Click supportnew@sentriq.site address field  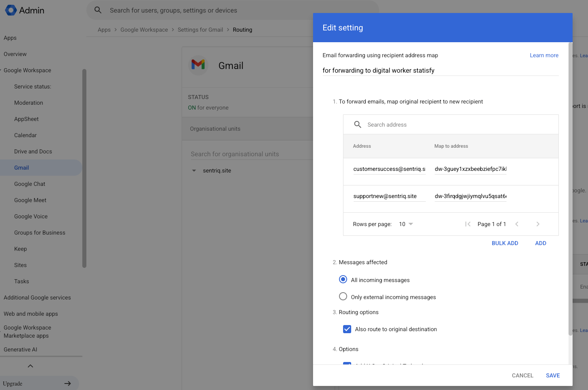tap(389, 196)
